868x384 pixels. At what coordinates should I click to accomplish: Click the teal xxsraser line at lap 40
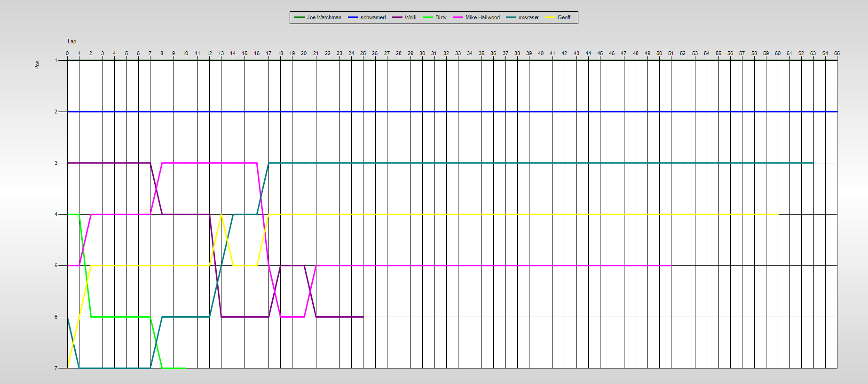[541, 163]
